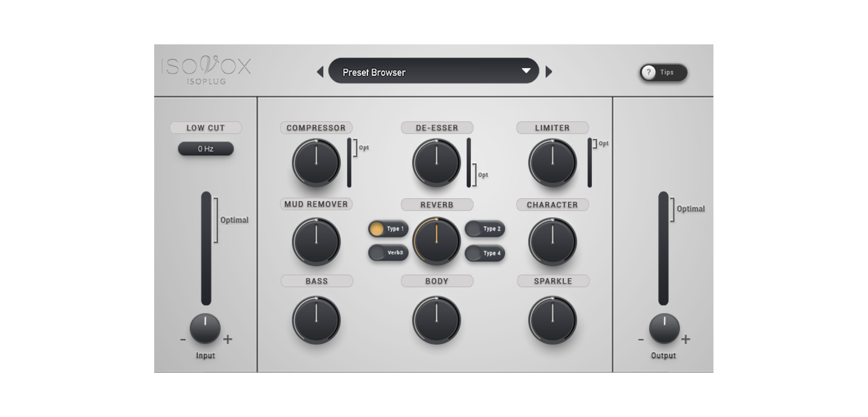868x417 pixels.
Task: Click the Input gain knob
Action: [x=205, y=328]
